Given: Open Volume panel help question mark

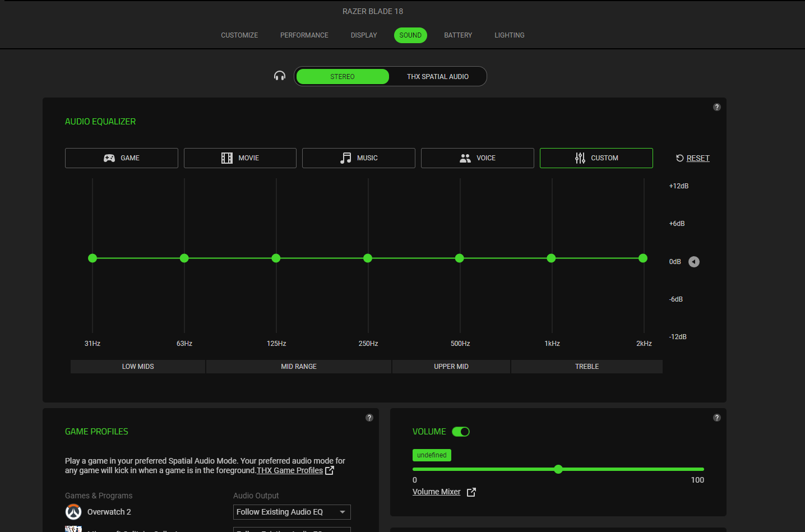Looking at the screenshot, I should coord(716,418).
